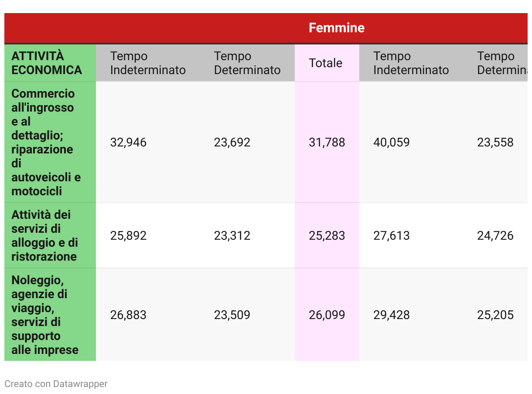Select the Noleggio, agenzie di viaggio row label
The width and height of the screenshot is (532, 394).
[x=45, y=315]
